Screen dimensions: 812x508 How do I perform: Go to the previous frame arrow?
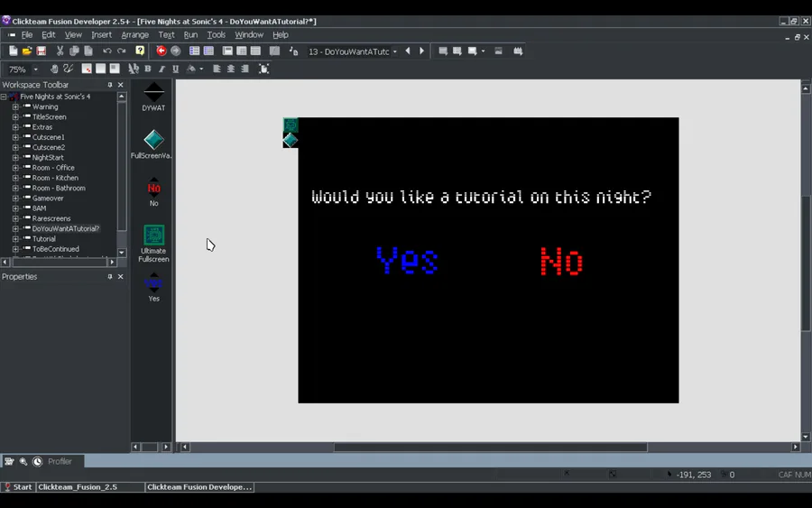click(x=408, y=51)
